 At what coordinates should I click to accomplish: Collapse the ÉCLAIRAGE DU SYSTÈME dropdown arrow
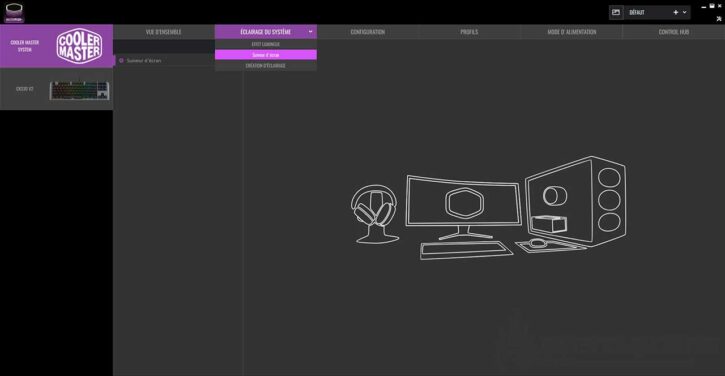click(310, 32)
